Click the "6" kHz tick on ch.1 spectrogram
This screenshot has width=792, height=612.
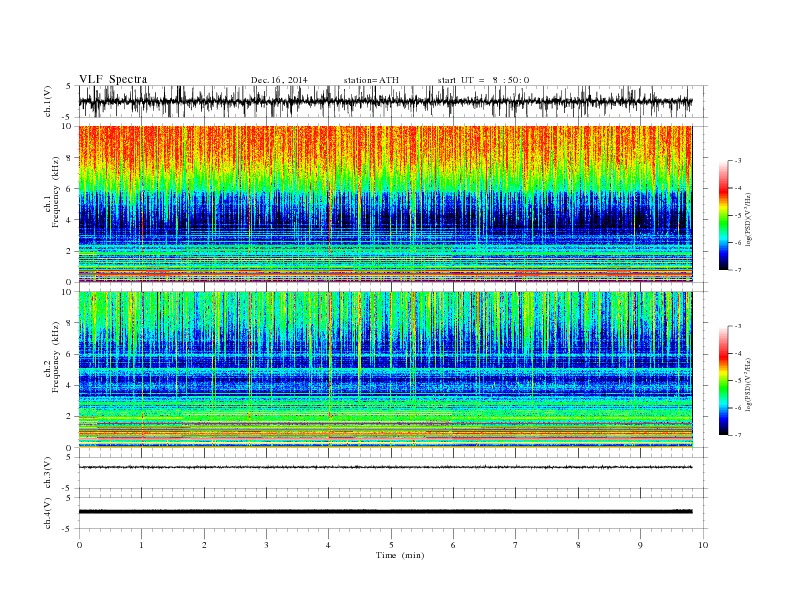(x=70, y=189)
